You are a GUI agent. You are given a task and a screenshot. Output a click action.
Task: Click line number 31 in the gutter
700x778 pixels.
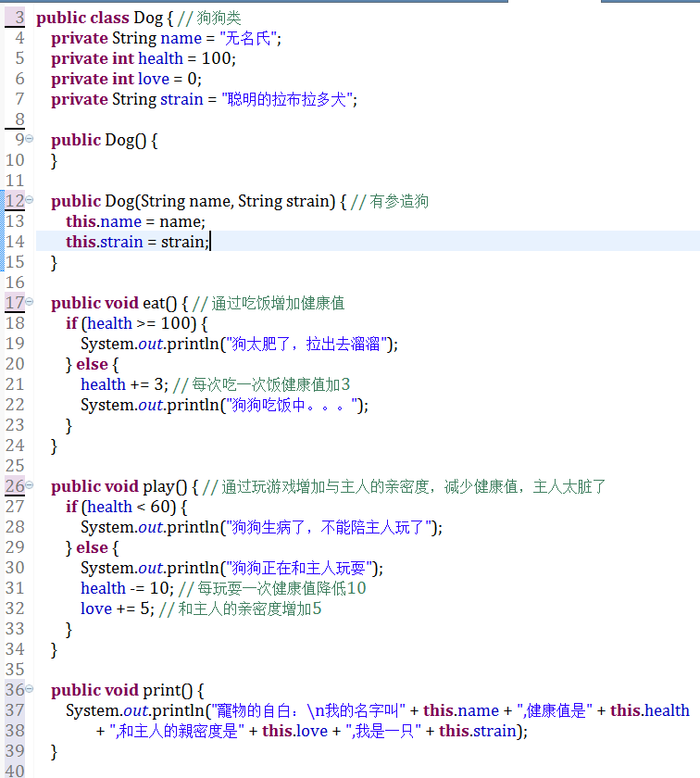(x=15, y=588)
